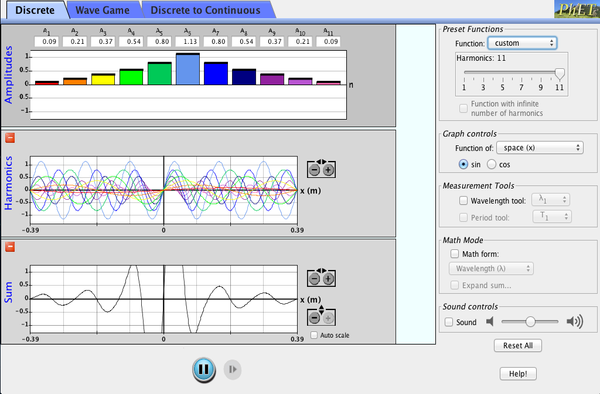600x394 pixels.
Task: Click the A3 amplitude field 0.37
Action: (103, 41)
